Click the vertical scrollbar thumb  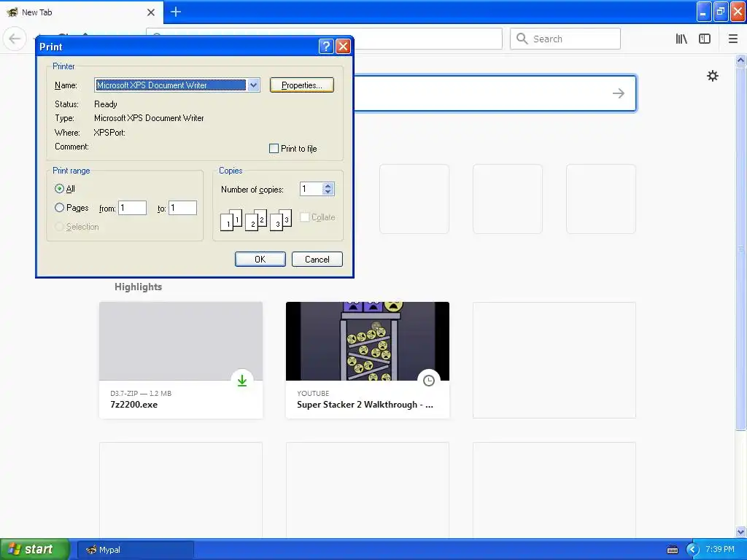[x=740, y=248]
